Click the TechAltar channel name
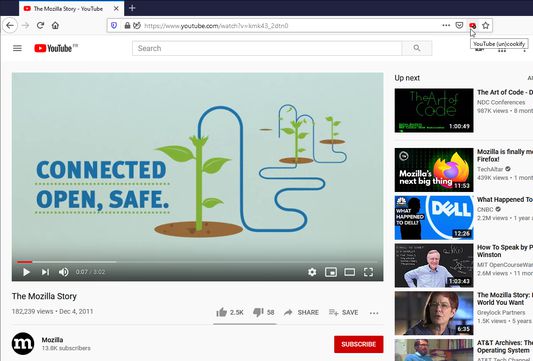533x361 pixels. 490,169
